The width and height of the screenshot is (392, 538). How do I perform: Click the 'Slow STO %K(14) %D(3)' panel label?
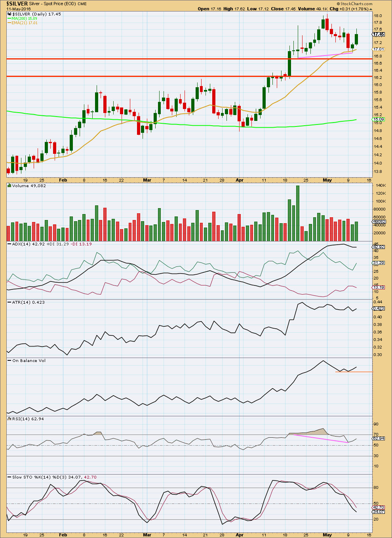[40, 477]
